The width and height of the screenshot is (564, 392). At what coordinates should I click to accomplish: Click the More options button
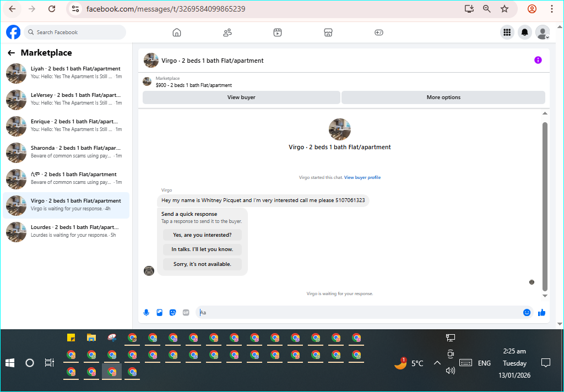coord(443,97)
